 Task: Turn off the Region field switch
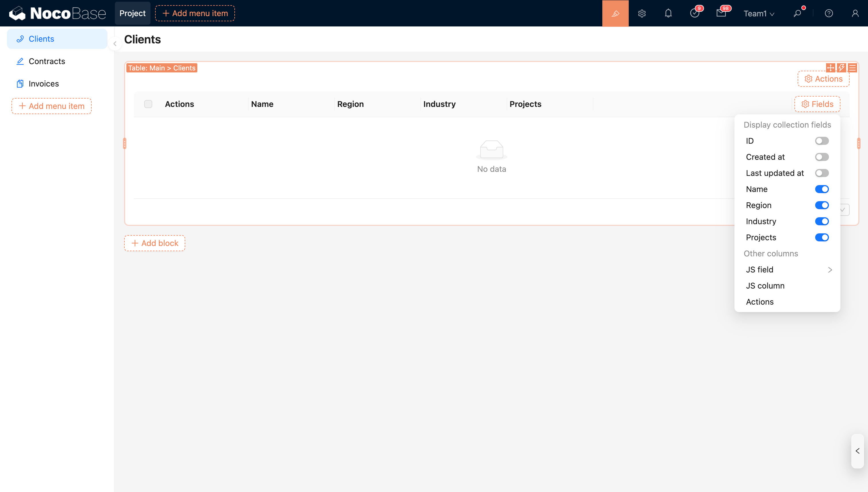[x=821, y=205]
